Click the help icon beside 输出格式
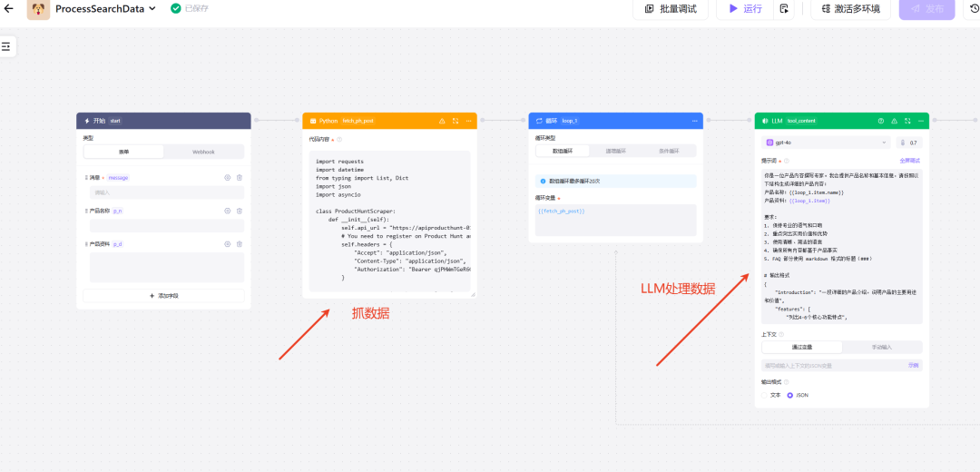Screen dimensions: 980x472 (x=786, y=382)
